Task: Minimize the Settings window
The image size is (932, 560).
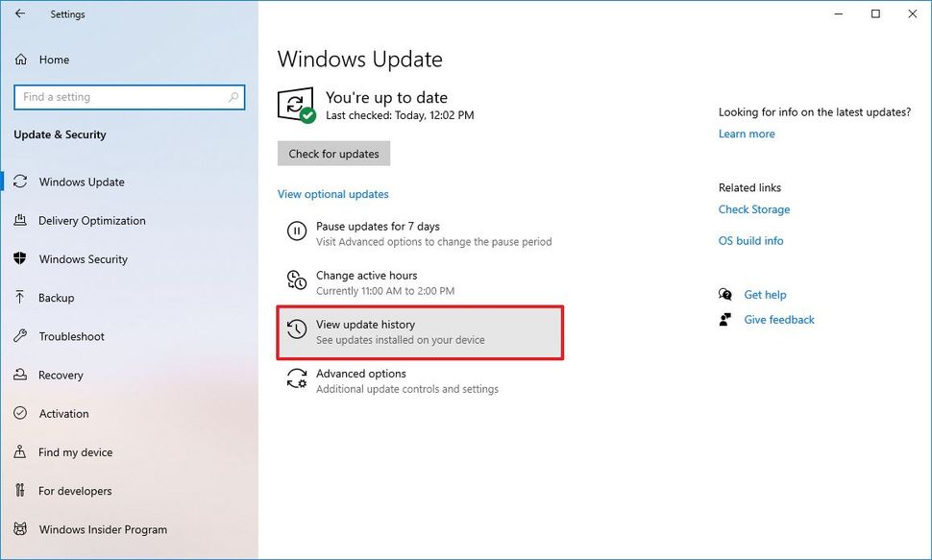Action: tap(839, 13)
